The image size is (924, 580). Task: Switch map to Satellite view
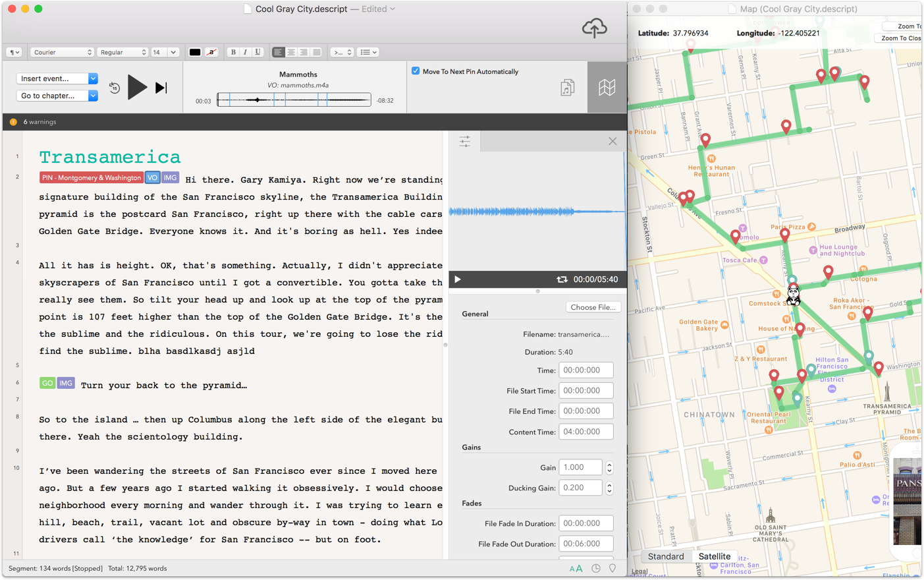(715, 556)
